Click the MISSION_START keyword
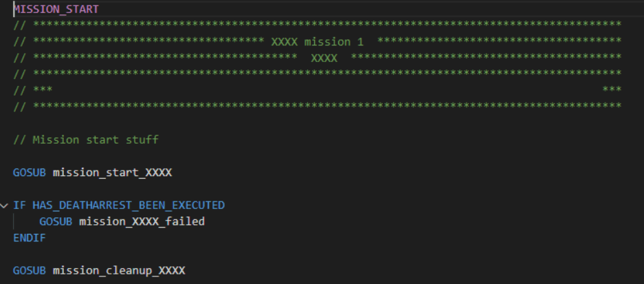This screenshot has width=644, height=284. pyautogui.click(x=56, y=10)
